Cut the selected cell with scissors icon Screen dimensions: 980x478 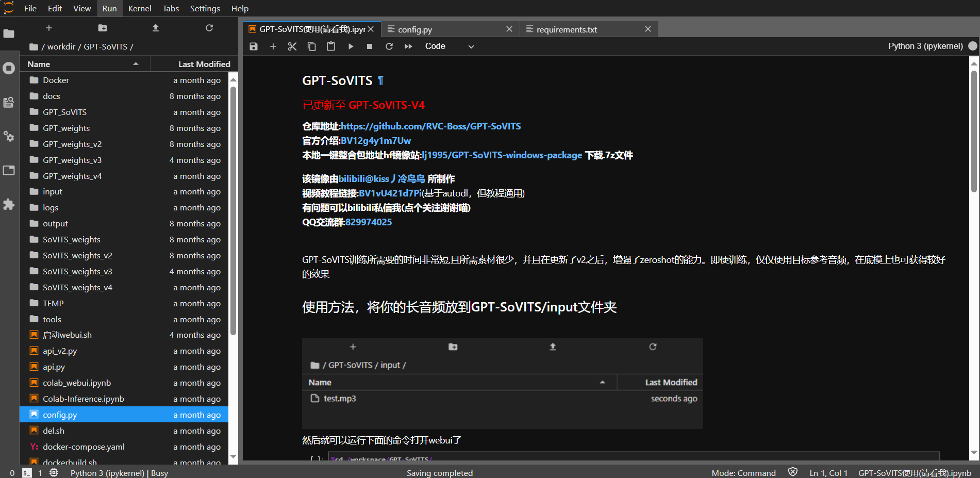click(x=292, y=46)
